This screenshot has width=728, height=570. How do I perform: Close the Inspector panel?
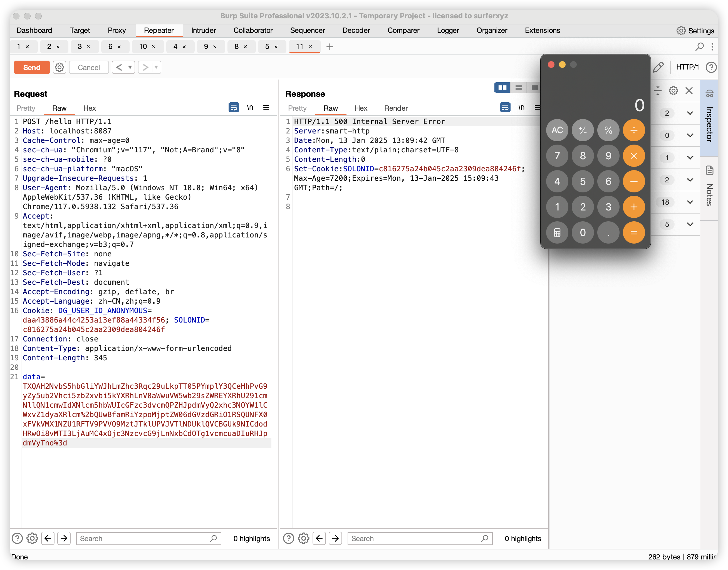(689, 90)
